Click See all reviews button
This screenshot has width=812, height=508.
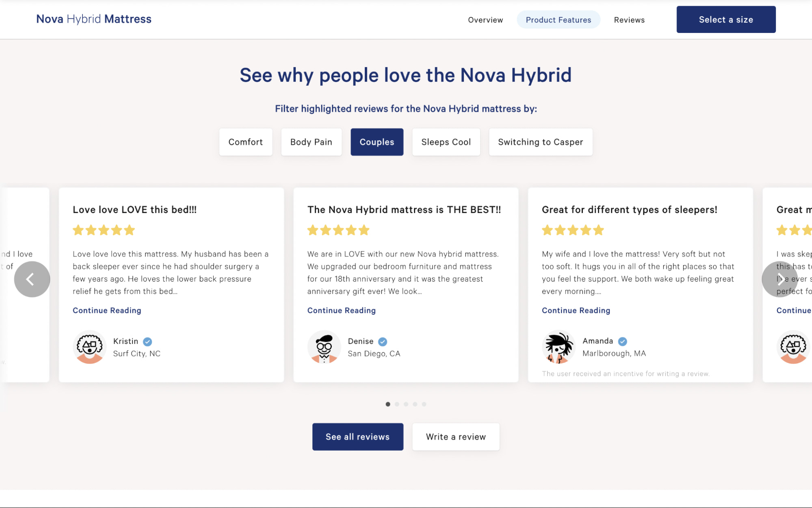[357, 436]
